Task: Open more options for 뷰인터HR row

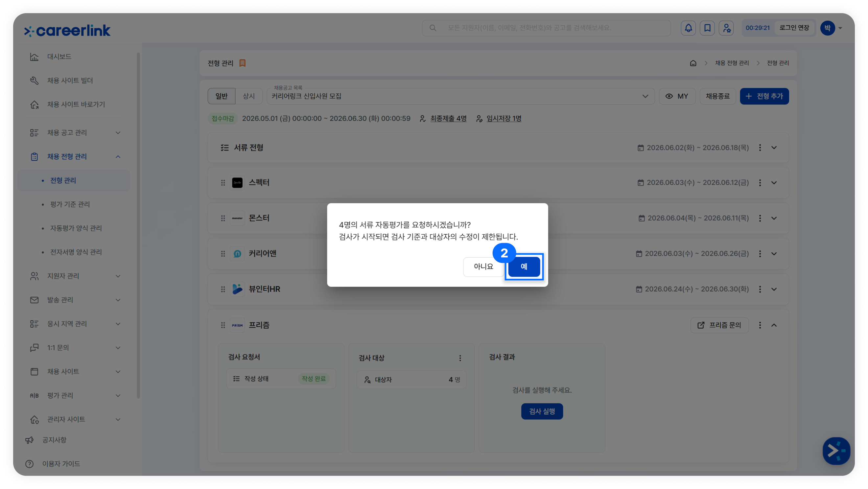Action: pyautogui.click(x=760, y=289)
